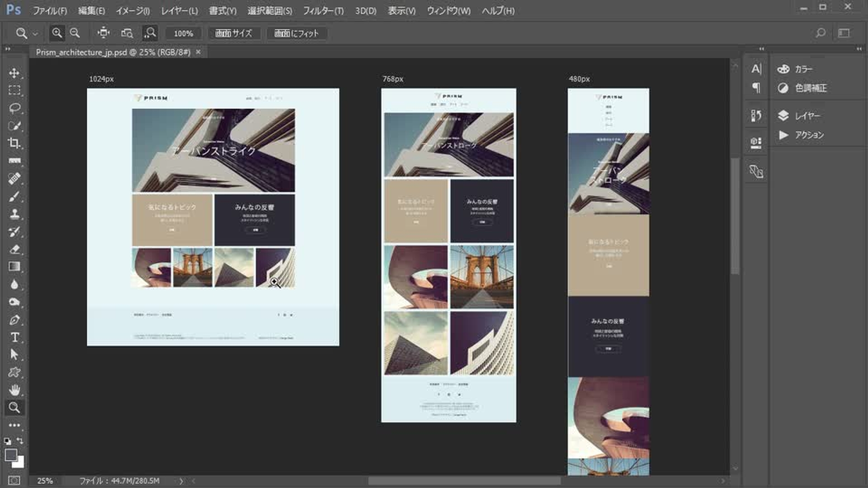The height and width of the screenshot is (488, 868).
Task: Toggle scrubby zoom option
Action: 150,33
